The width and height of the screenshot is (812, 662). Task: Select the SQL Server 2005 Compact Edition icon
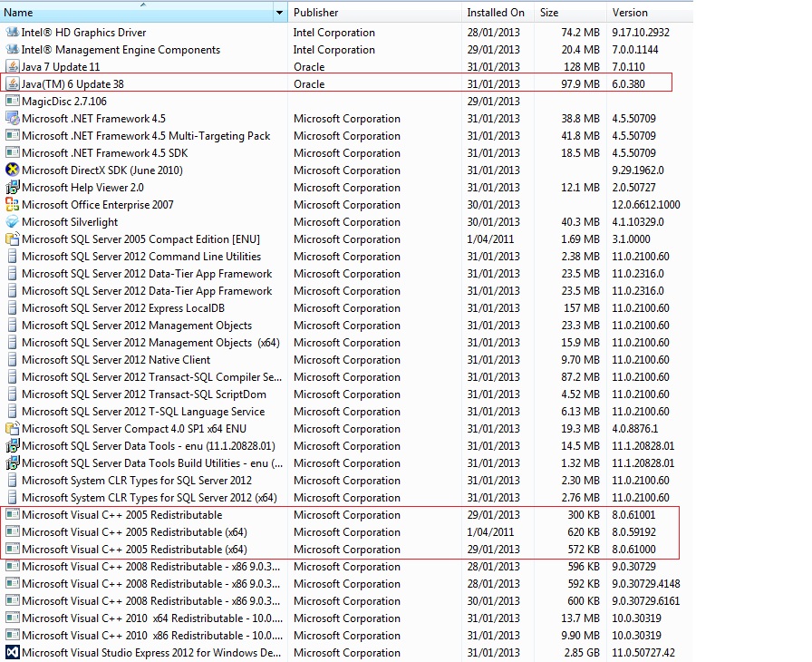pos(13,239)
